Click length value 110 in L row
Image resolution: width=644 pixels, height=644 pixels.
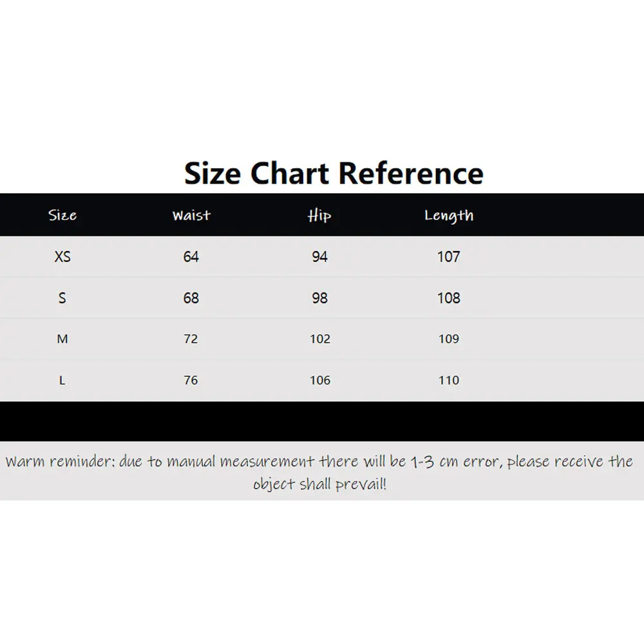tap(448, 381)
